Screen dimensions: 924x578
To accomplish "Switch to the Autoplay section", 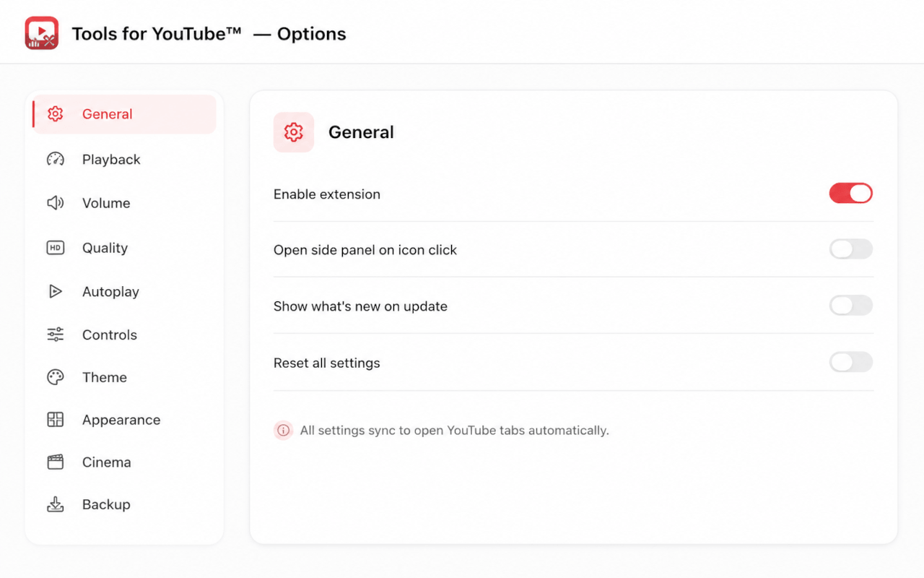I will pyautogui.click(x=124, y=292).
